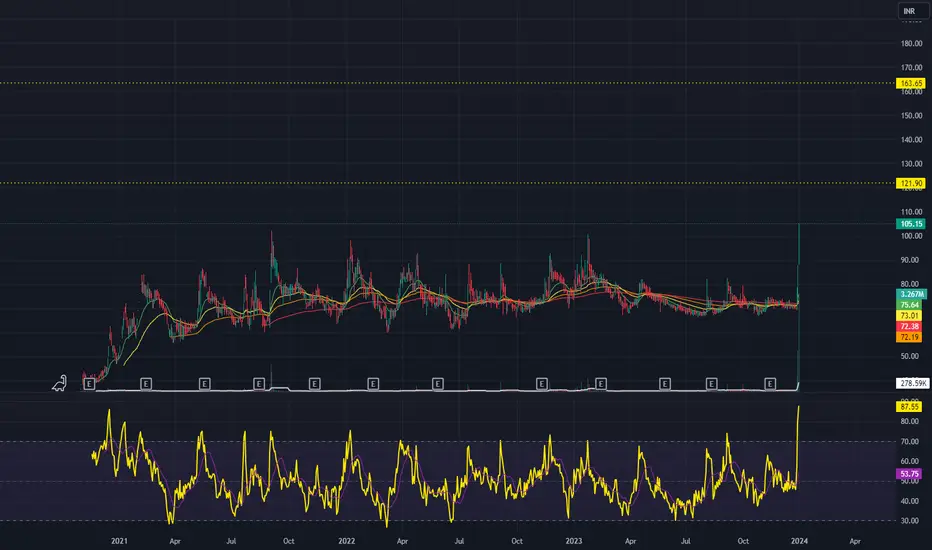Click the 50.00 price axis label
Image resolution: width=932 pixels, height=550 pixels.
coord(909,356)
